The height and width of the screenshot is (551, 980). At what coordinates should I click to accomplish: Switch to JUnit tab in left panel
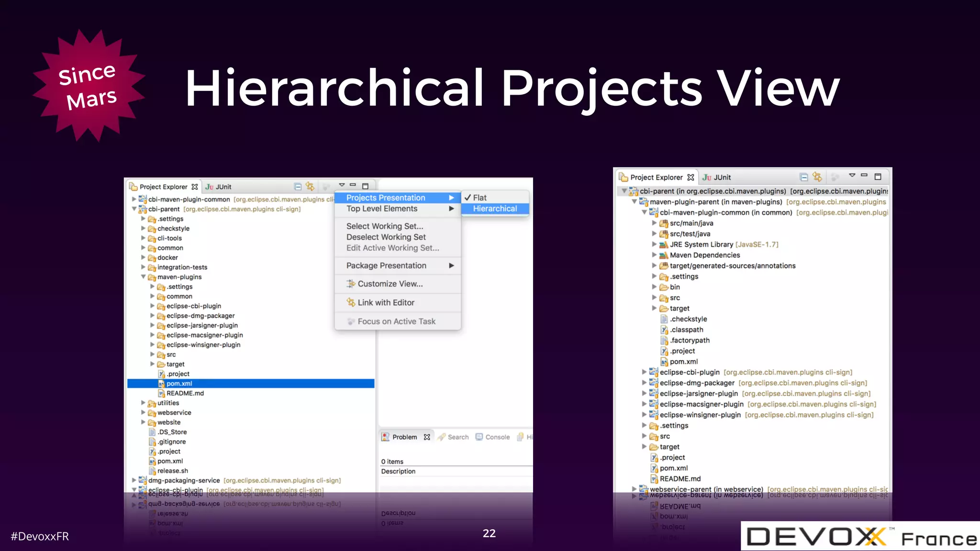click(218, 187)
